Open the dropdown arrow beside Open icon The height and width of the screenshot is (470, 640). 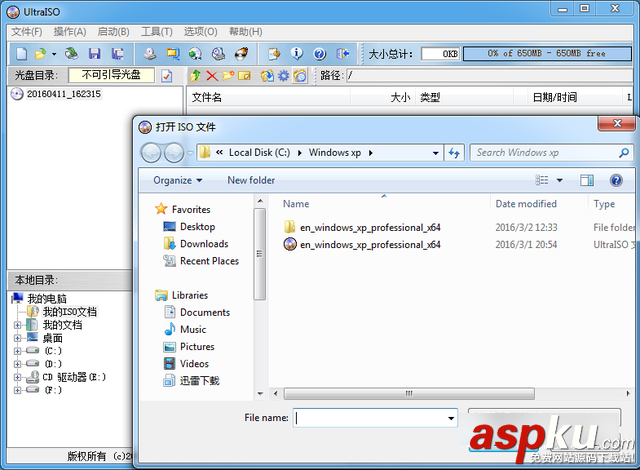click(54, 54)
